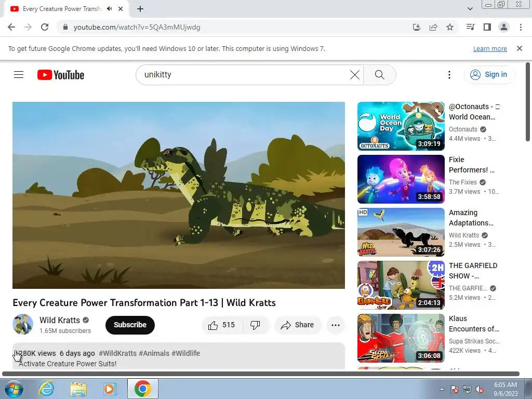Screen dimensions: 532x399
Task: Dismiss the Chrome update notification bar
Action: (x=520, y=48)
